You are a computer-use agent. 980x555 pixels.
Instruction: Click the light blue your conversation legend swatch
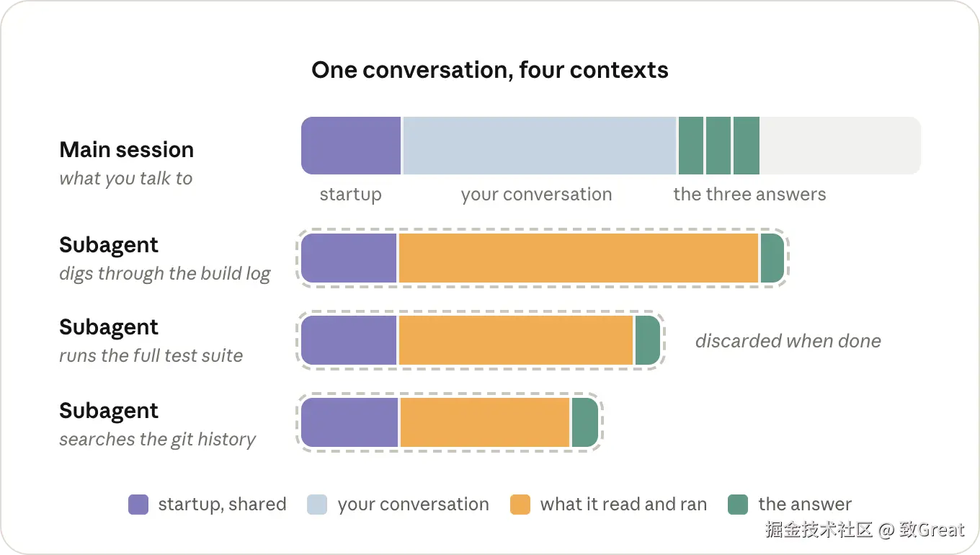(317, 505)
